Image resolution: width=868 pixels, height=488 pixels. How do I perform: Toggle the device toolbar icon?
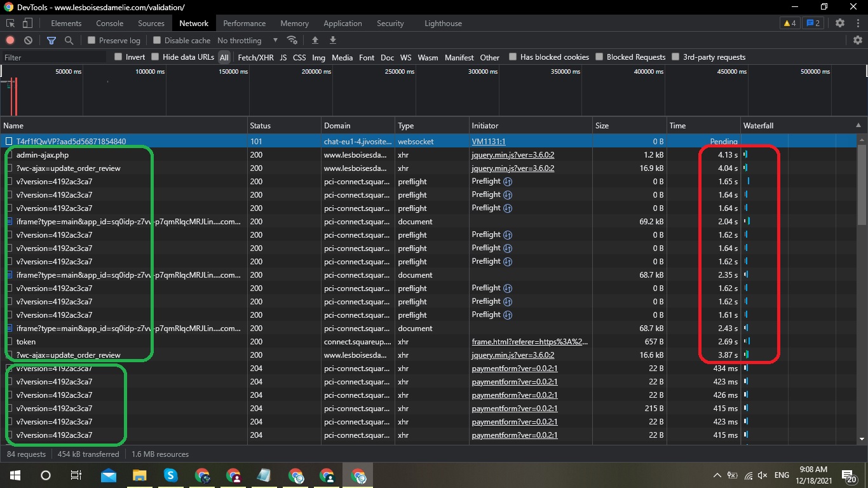click(x=27, y=24)
